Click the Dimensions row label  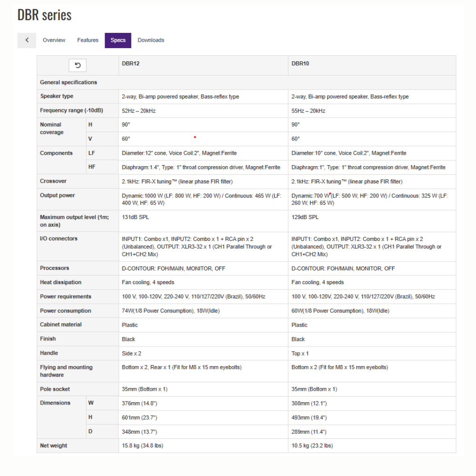[55, 403]
